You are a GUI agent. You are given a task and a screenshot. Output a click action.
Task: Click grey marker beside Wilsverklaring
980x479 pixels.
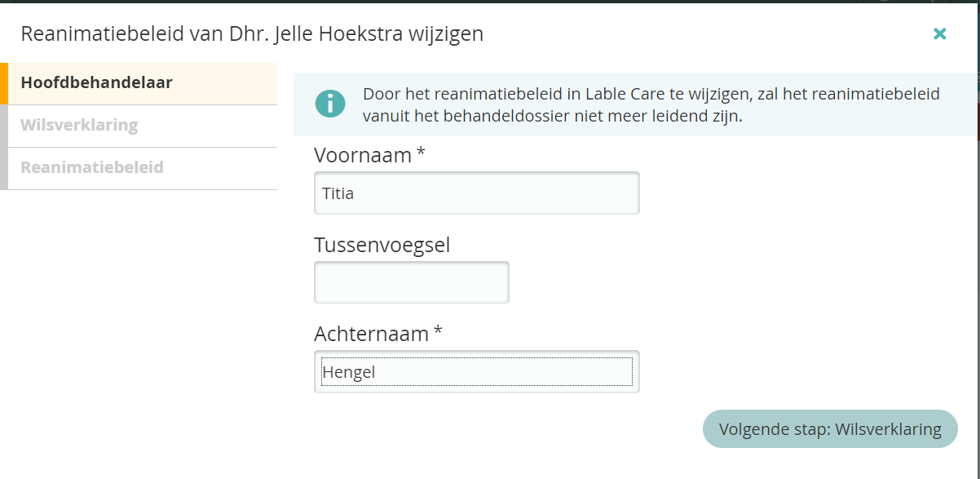click(4, 126)
